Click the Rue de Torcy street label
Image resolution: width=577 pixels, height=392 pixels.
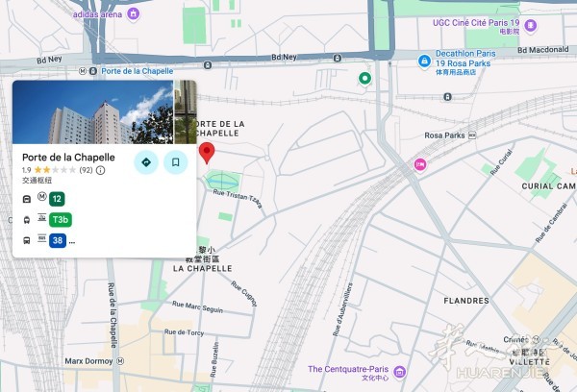184,332
